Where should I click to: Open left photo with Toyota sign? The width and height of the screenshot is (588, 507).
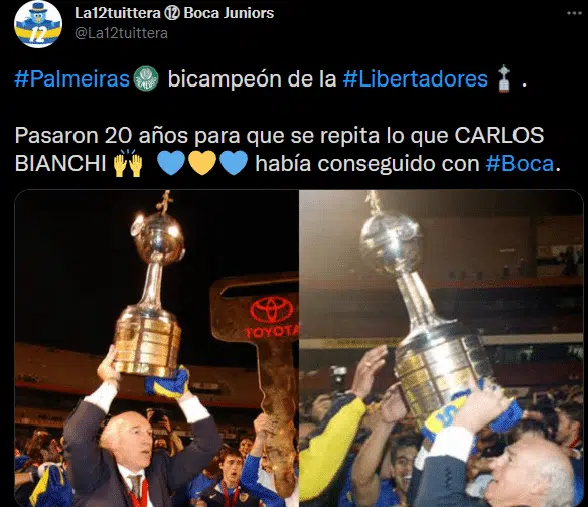[x=156, y=348]
